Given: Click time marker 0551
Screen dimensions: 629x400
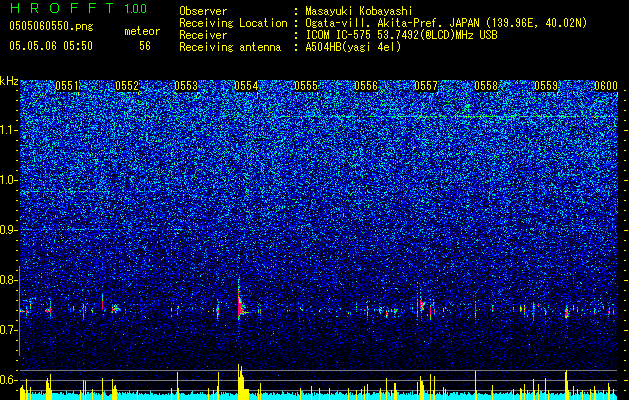Looking at the screenshot, I should (x=67, y=86).
